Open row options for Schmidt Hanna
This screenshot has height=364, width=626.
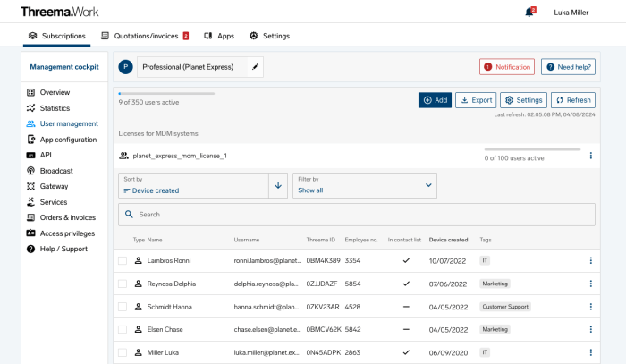591,307
